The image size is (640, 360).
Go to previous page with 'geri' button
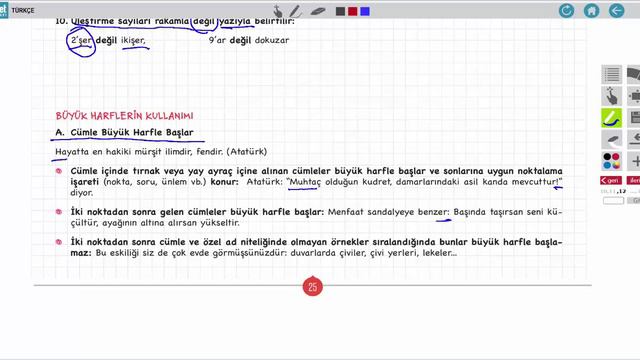[x=611, y=180]
